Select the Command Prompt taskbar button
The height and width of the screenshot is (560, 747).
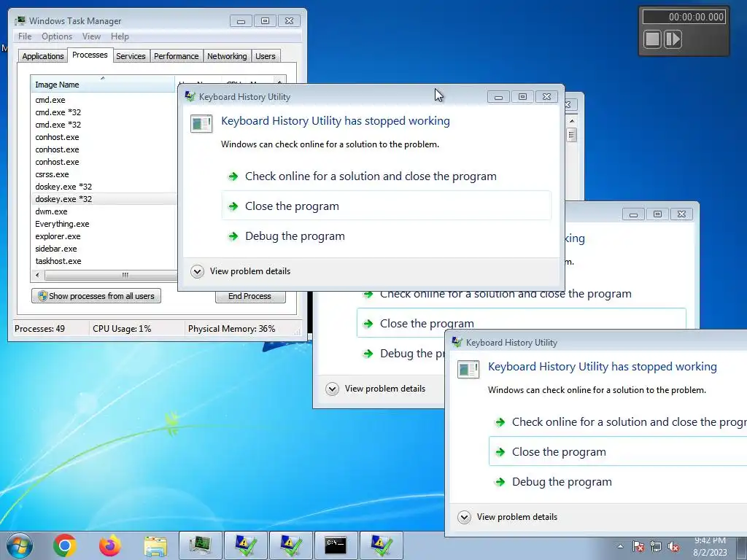336,545
